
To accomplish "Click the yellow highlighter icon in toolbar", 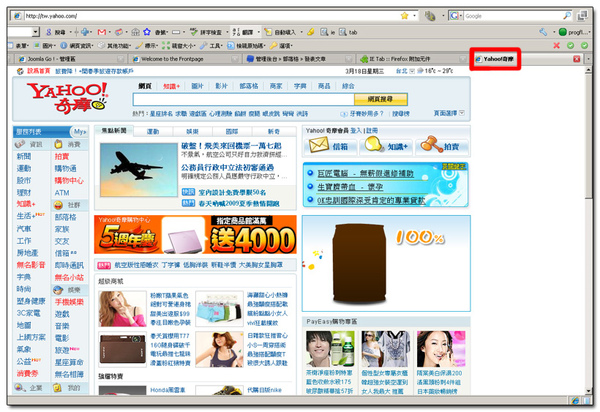I will tap(311, 32).
